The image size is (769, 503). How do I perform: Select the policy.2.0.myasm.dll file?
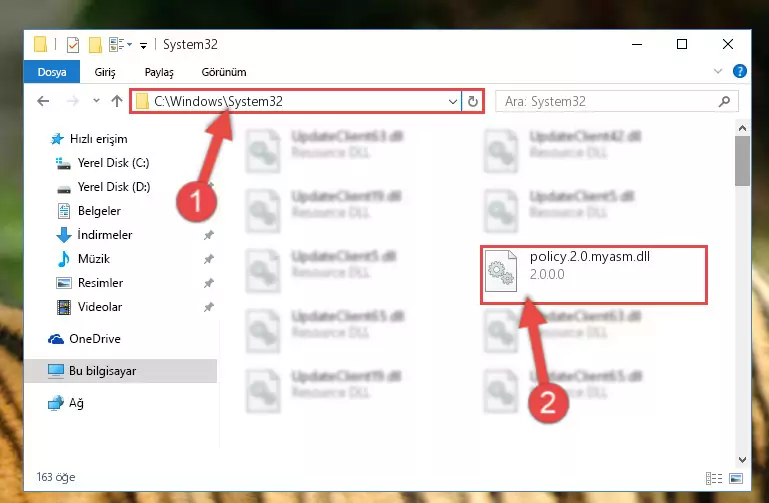click(x=593, y=275)
